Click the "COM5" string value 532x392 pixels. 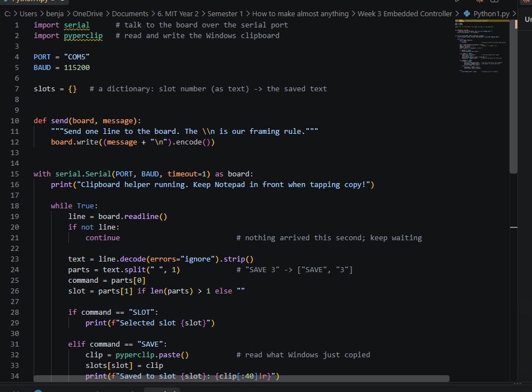coord(77,57)
